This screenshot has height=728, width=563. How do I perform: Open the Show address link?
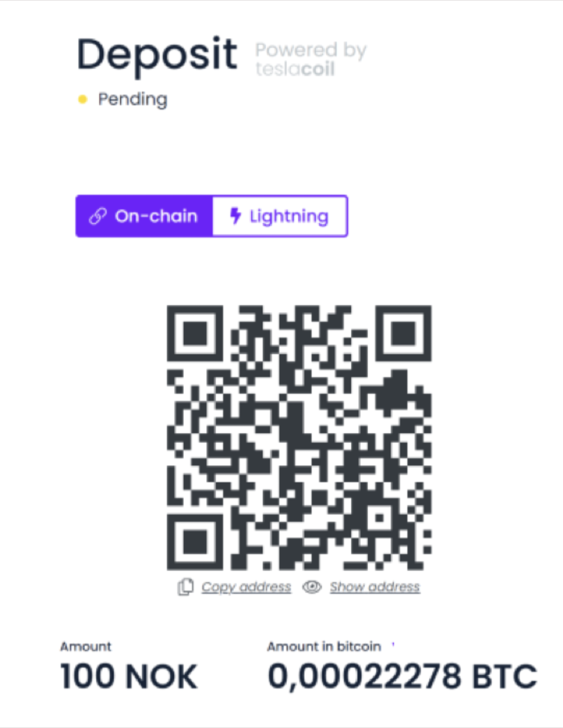pyautogui.click(x=374, y=587)
